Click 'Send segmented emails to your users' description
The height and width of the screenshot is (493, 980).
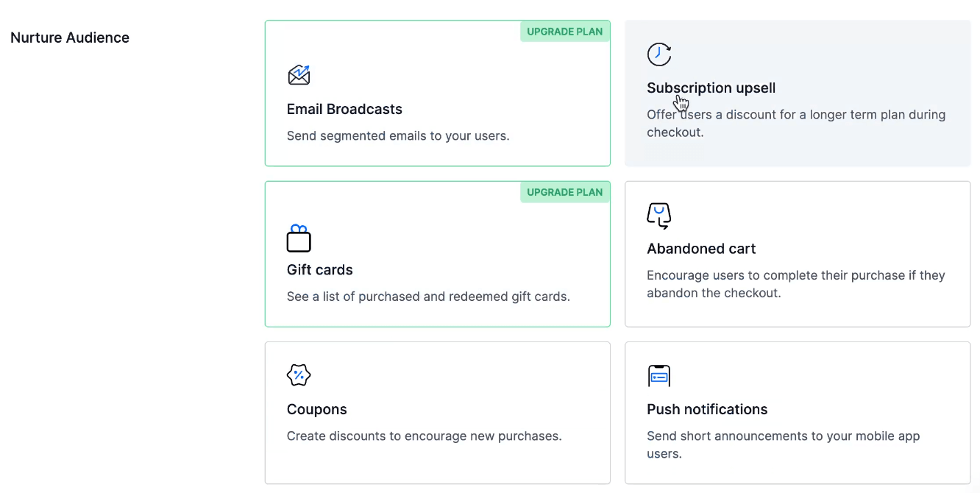[398, 135]
